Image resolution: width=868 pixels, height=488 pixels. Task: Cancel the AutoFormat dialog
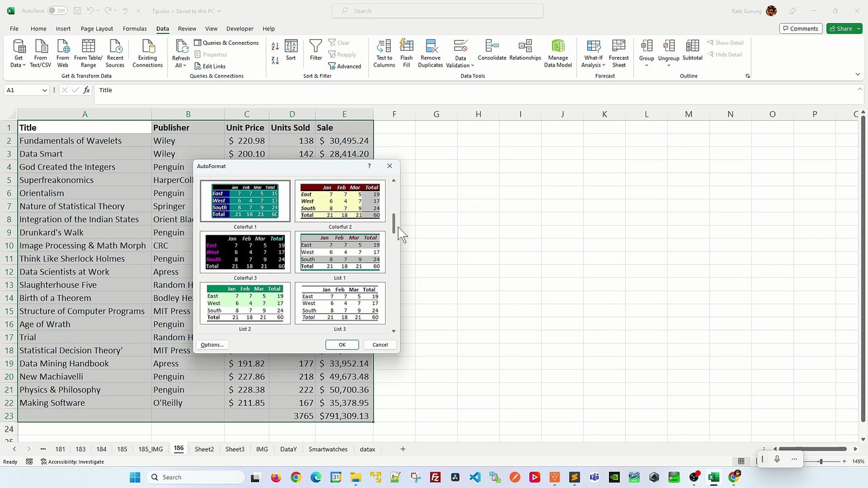pos(380,345)
